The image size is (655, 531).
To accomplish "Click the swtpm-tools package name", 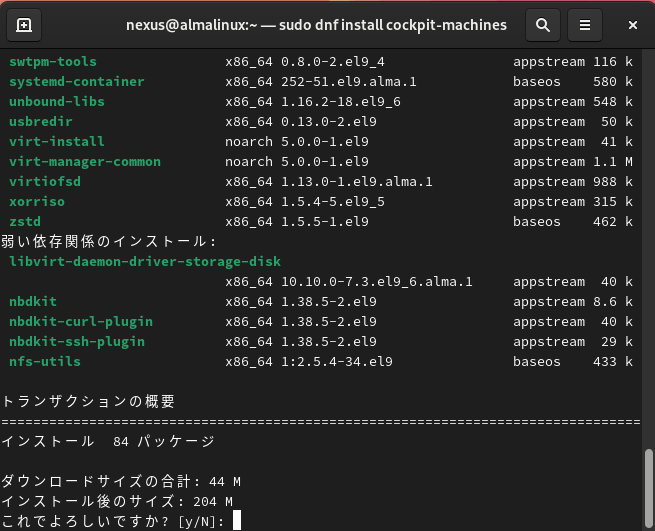I will click(x=53, y=62).
